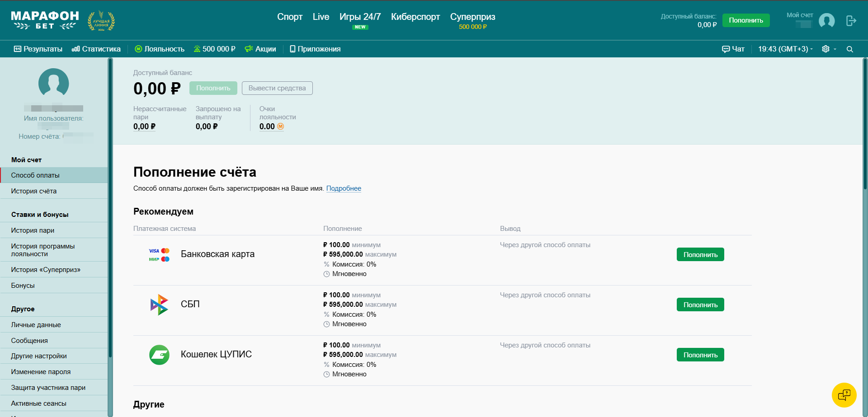The height and width of the screenshot is (417, 868).
Task: Open the Мой счет account menu
Action: point(799,15)
